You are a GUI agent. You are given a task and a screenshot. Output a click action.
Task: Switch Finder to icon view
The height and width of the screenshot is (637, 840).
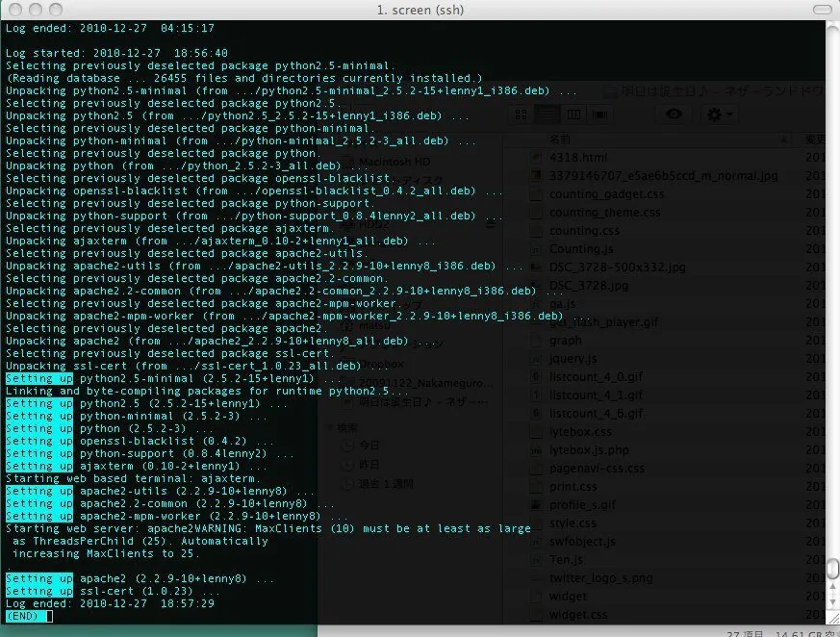click(x=522, y=115)
